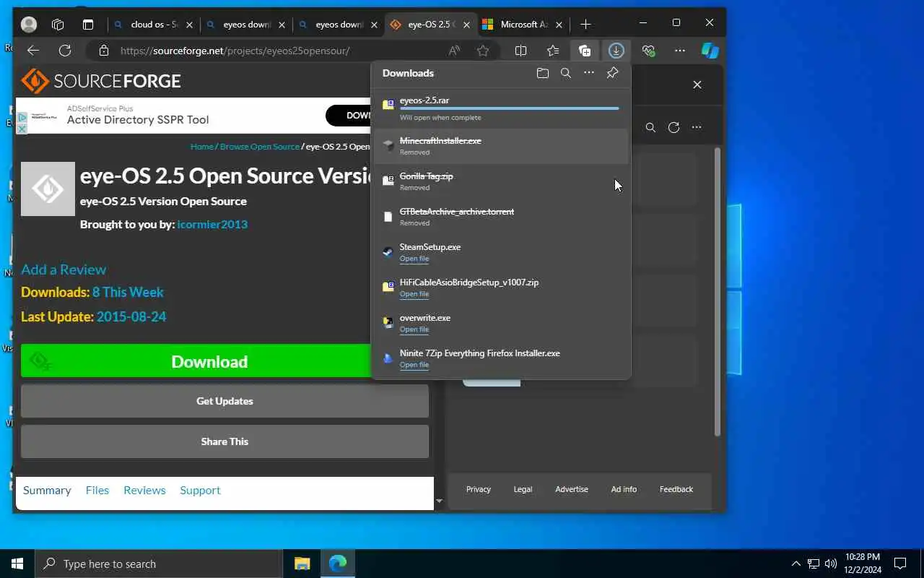Click the Downloads toolbar icon
Screen dimensions: 924x578
click(616, 51)
